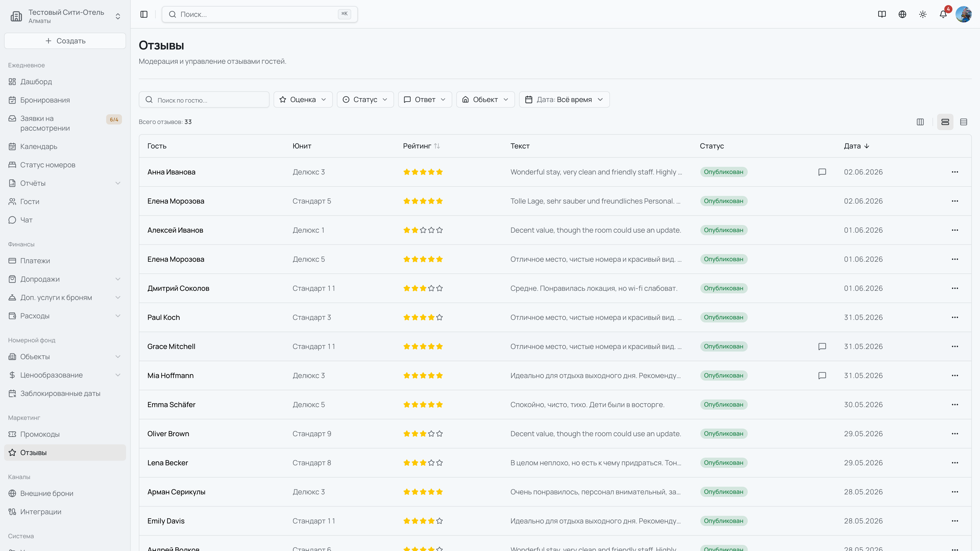Open actions menu for Emily Davis row
The height and width of the screenshot is (551, 980).
(955, 521)
